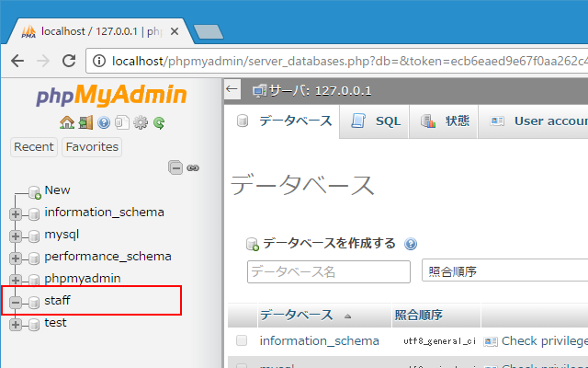Screen dimensions: 588x368
Task: Open the User accounts tab
Action: [533, 121]
